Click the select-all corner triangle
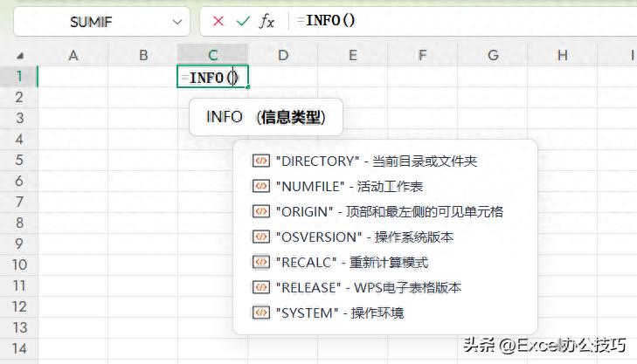Viewport: 637px width, 364px height. 19,56
